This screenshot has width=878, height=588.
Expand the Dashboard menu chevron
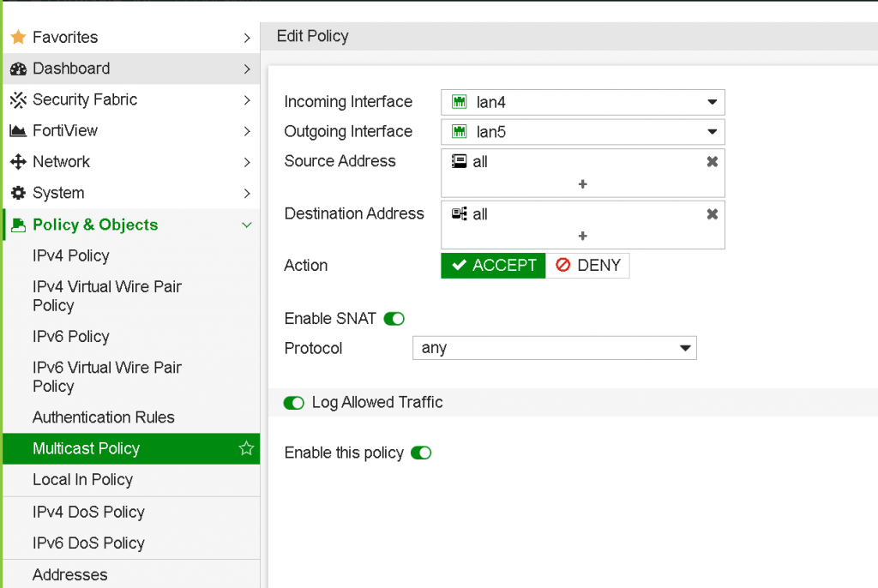(x=247, y=69)
